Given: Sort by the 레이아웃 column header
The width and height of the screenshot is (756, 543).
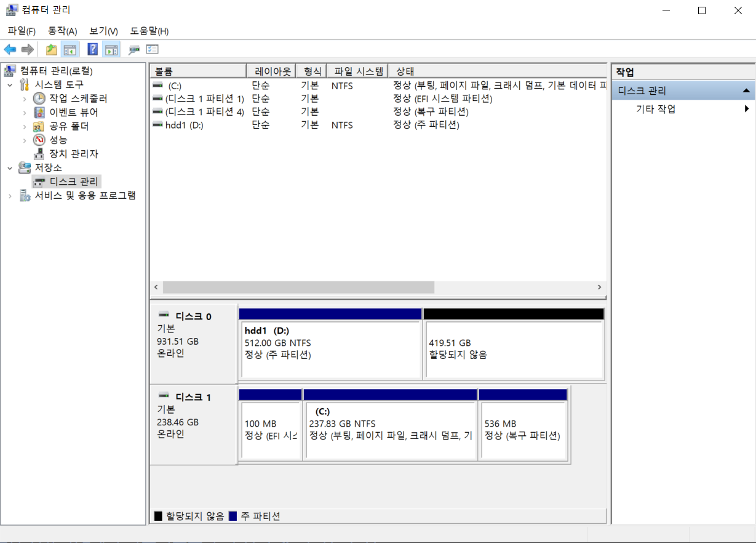Looking at the screenshot, I should (x=271, y=71).
